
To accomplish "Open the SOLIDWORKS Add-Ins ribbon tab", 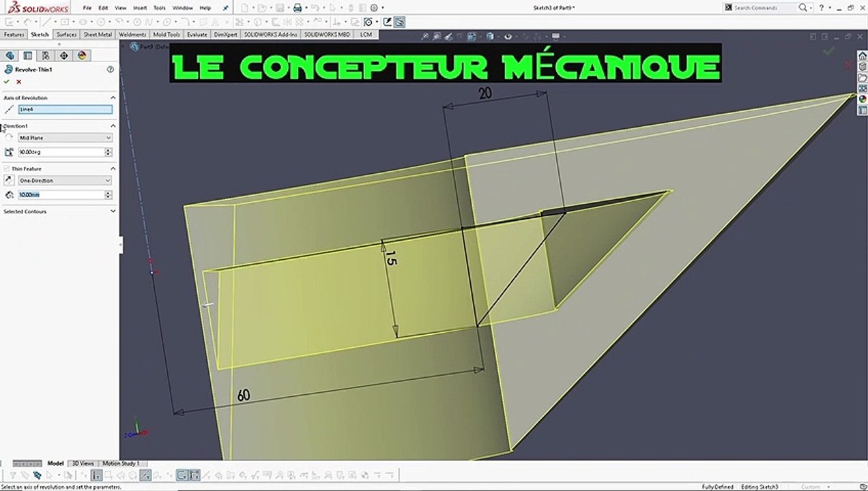I will [x=271, y=34].
